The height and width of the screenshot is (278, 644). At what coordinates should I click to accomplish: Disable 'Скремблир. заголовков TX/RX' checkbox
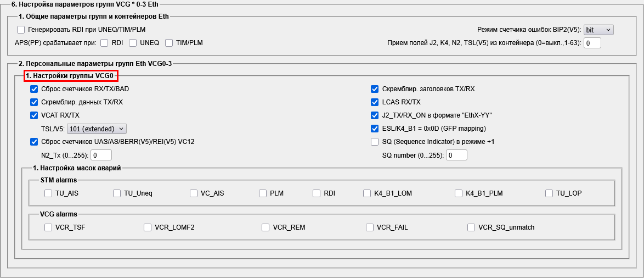click(x=375, y=89)
